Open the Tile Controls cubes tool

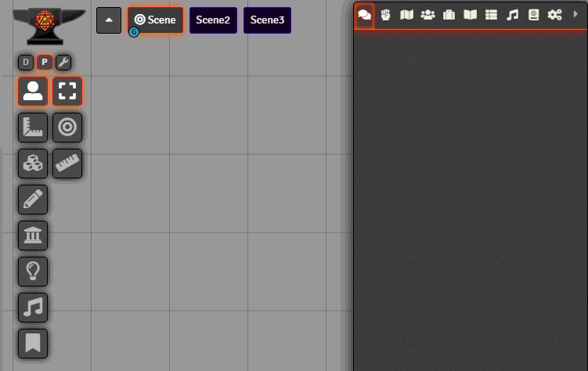pyautogui.click(x=33, y=164)
